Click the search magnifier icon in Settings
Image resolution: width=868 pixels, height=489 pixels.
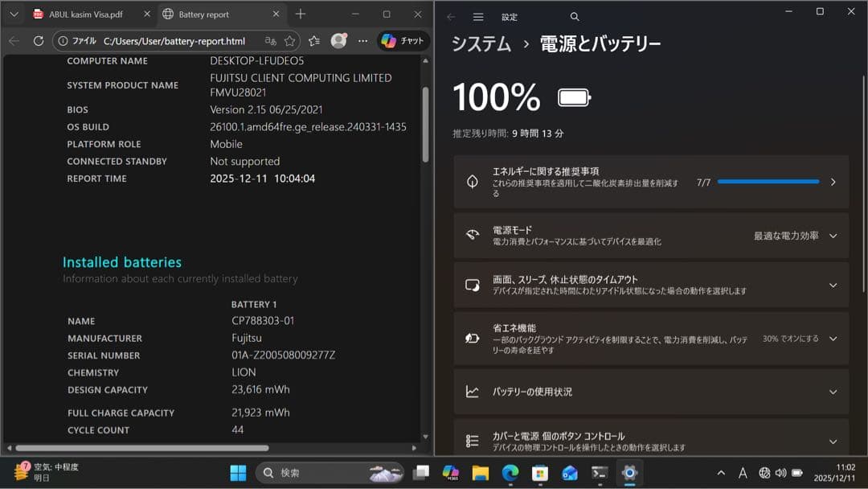(x=574, y=16)
